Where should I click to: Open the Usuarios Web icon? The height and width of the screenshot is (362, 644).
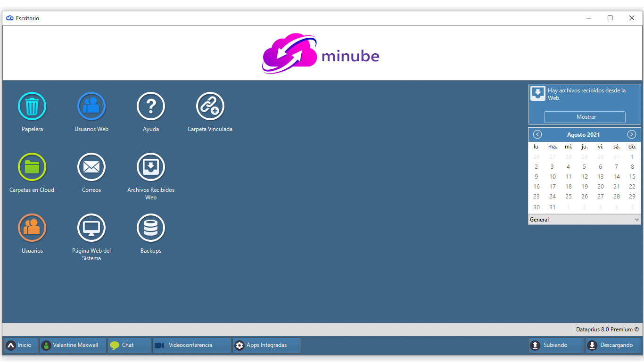click(91, 106)
